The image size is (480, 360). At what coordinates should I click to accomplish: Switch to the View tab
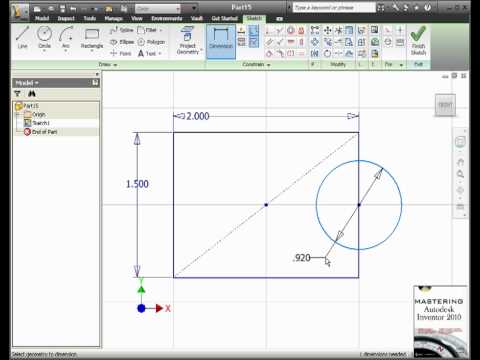click(x=137, y=18)
